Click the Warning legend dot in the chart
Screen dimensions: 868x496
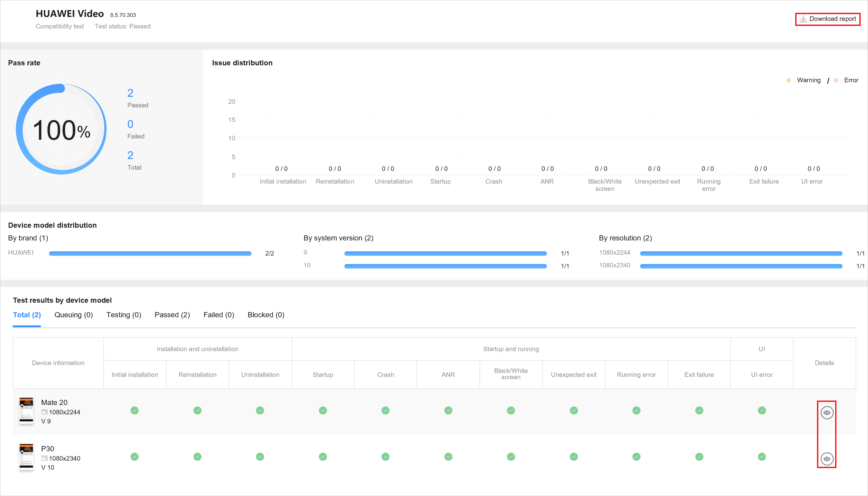(x=788, y=80)
